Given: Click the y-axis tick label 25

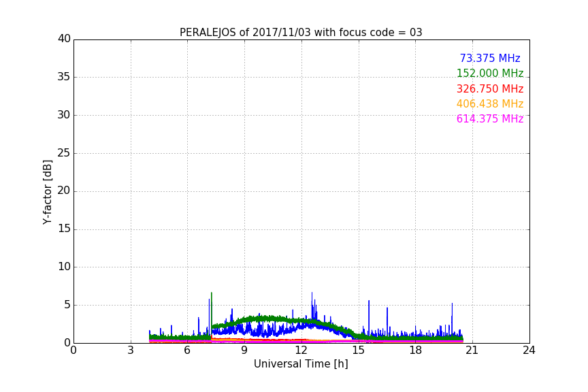Looking at the screenshot, I should coord(64,153).
